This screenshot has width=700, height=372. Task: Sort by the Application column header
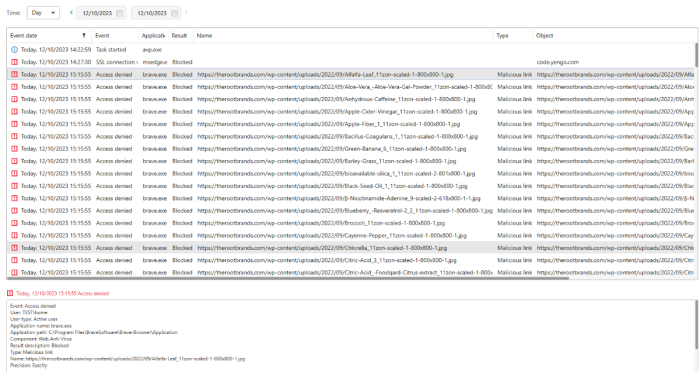point(153,36)
